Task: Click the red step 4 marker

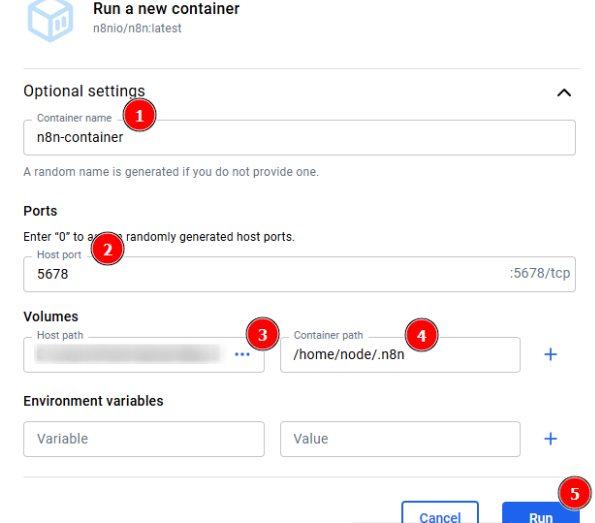Action: click(x=421, y=335)
